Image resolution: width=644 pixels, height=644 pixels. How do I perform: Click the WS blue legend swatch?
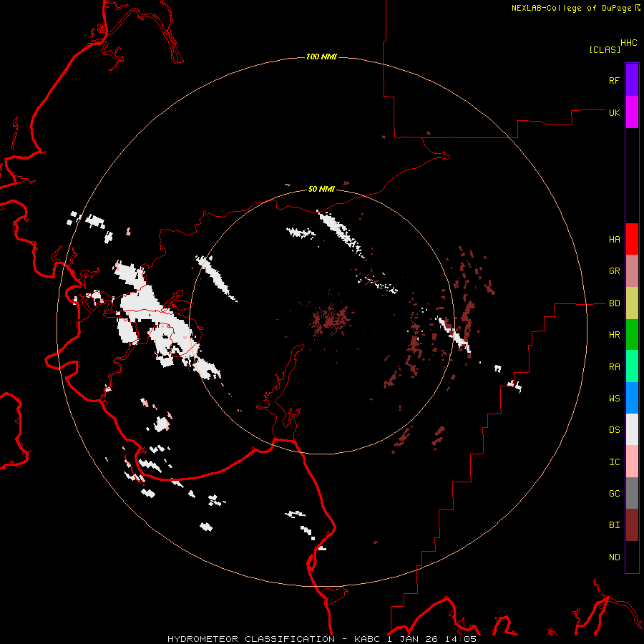tap(632, 398)
